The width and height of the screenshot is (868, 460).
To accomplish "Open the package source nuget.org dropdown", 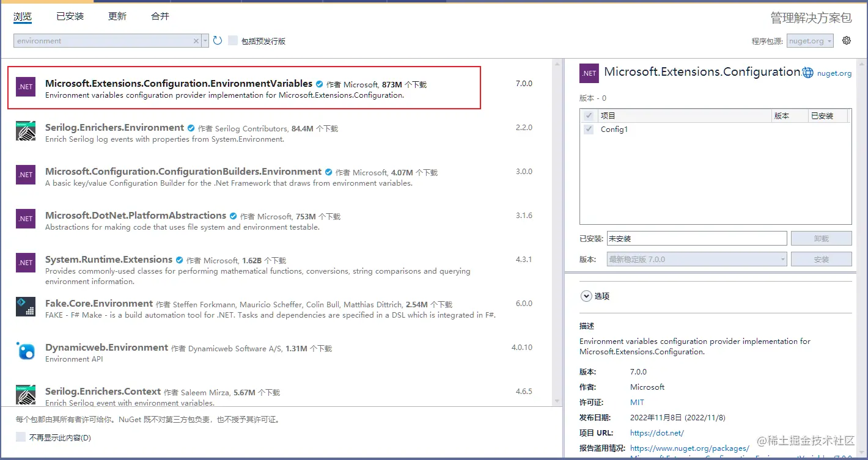I will [x=811, y=41].
